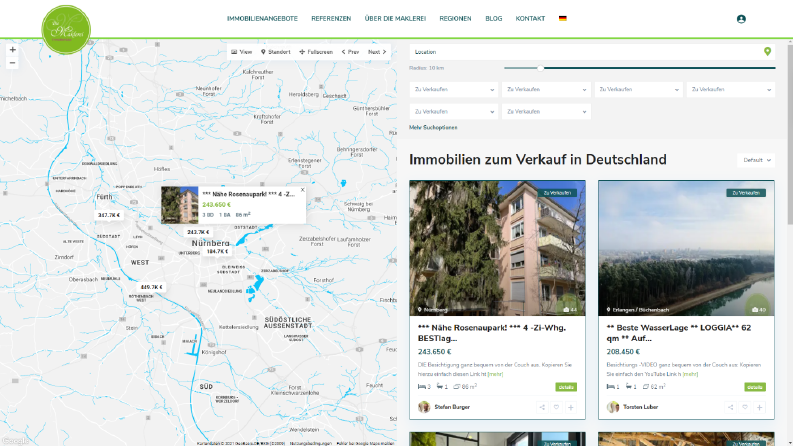Expand Mehr Suchoptionen

[433, 127]
